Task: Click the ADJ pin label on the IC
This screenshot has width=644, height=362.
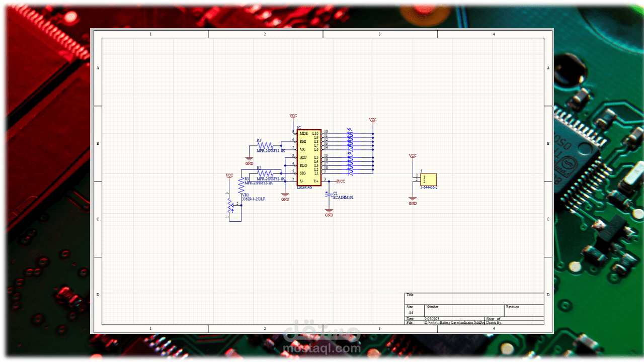Action: [303, 157]
